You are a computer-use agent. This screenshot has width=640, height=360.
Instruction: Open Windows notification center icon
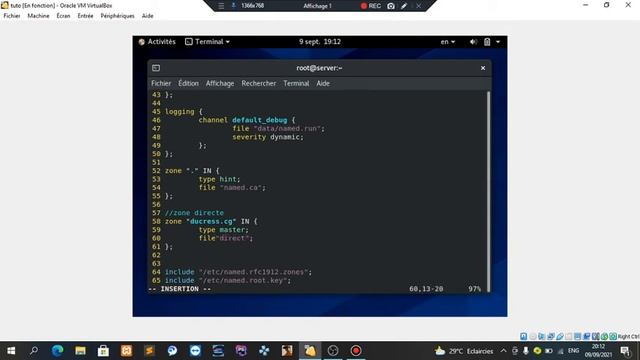point(625,351)
